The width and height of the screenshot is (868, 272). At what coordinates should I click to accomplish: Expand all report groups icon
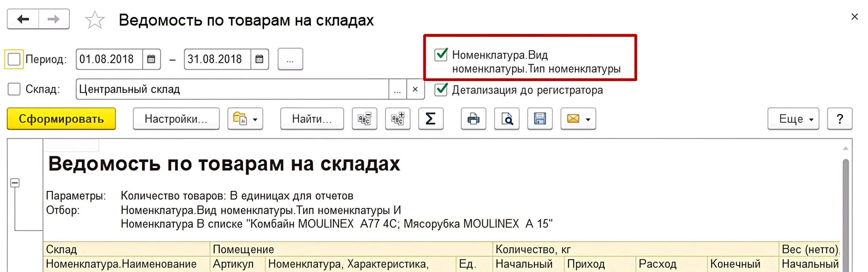[x=398, y=119]
